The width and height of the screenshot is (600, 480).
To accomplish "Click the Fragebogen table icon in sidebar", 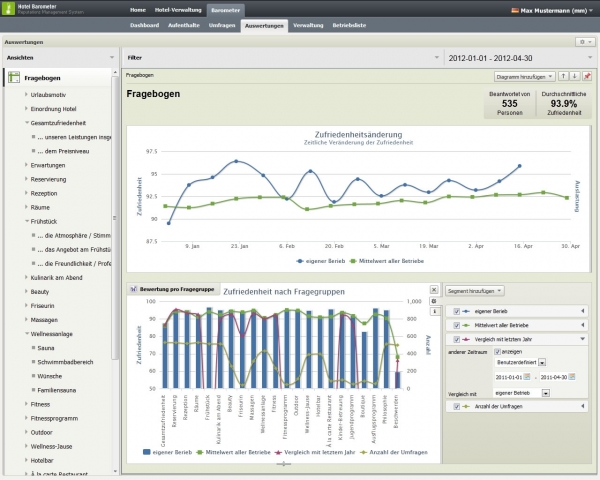I will (x=14, y=77).
